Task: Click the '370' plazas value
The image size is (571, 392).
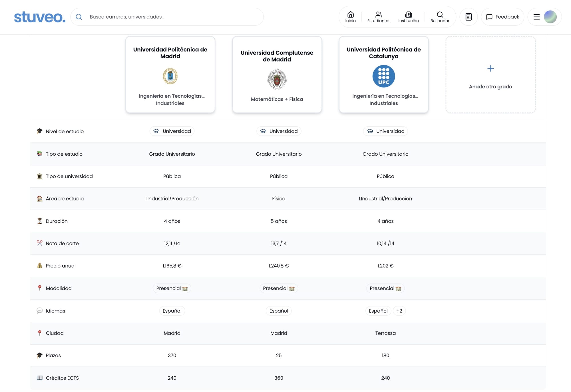Action: point(172,355)
